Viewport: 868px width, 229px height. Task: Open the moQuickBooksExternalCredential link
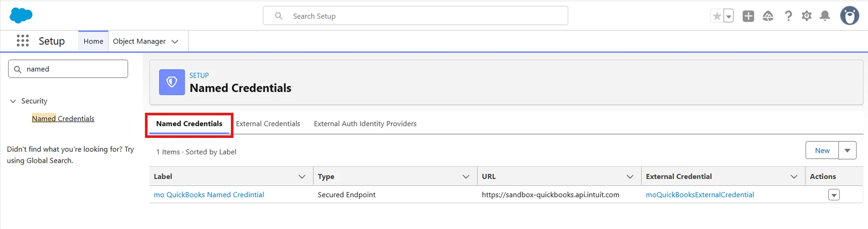[700, 195]
